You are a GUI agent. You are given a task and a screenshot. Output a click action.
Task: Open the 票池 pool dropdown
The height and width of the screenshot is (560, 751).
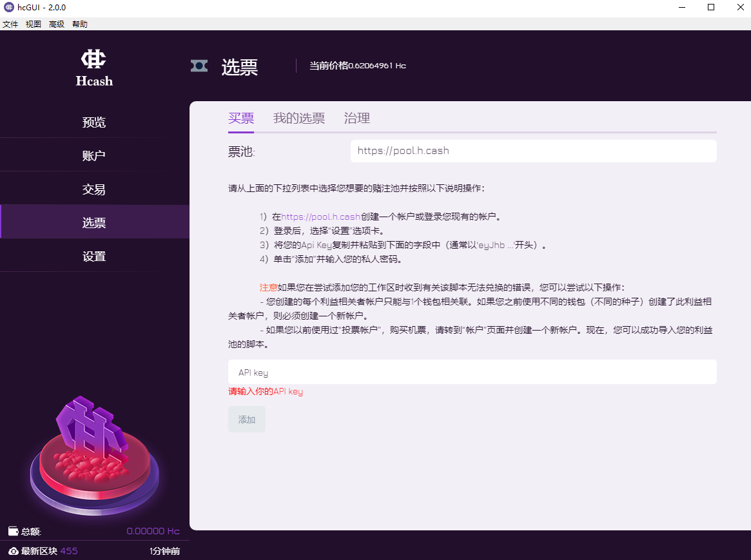pos(534,151)
